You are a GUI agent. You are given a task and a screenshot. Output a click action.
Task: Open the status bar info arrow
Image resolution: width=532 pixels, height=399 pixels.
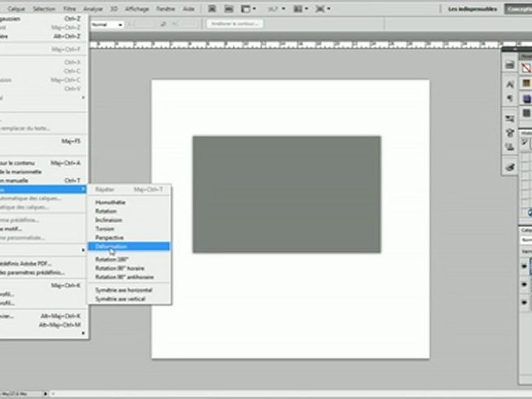click(x=45, y=393)
